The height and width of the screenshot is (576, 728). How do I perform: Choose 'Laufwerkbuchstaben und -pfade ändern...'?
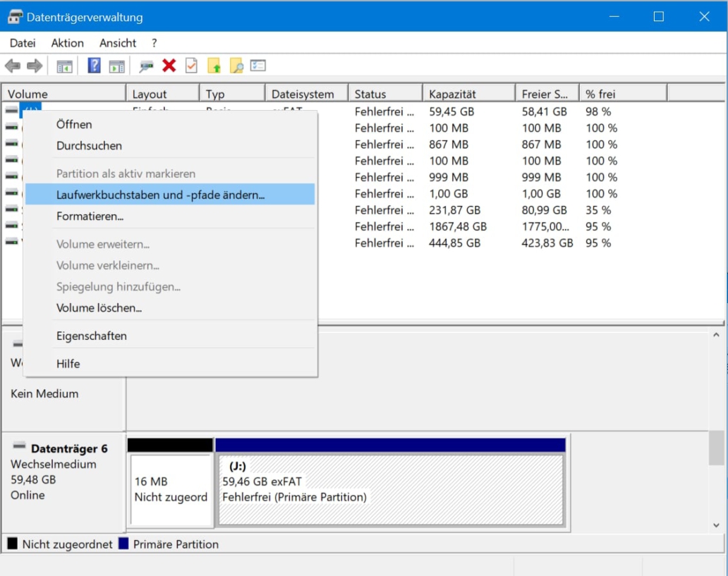click(161, 195)
